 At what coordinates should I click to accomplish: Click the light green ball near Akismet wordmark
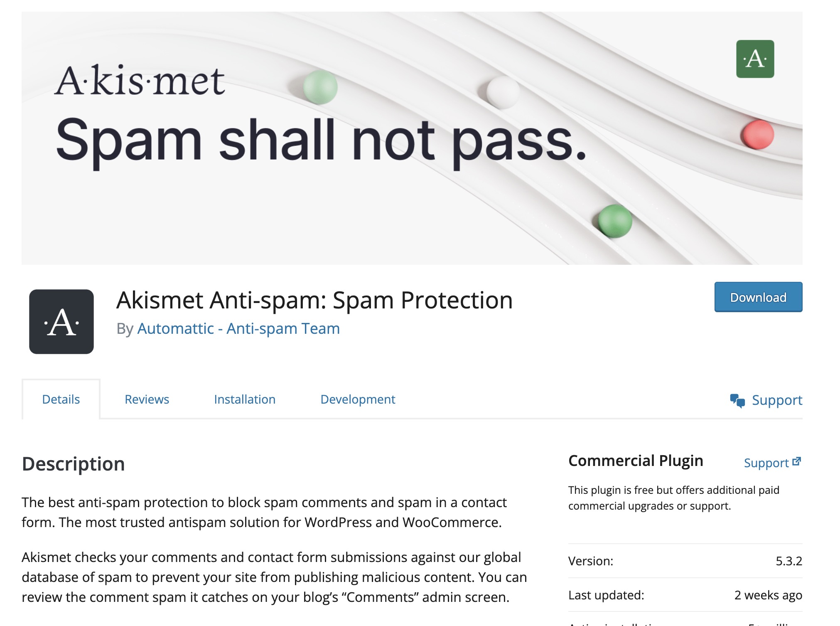pos(320,87)
